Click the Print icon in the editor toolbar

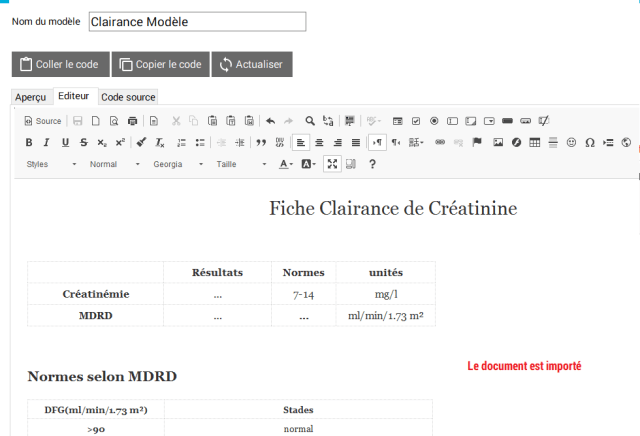(x=132, y=120)
